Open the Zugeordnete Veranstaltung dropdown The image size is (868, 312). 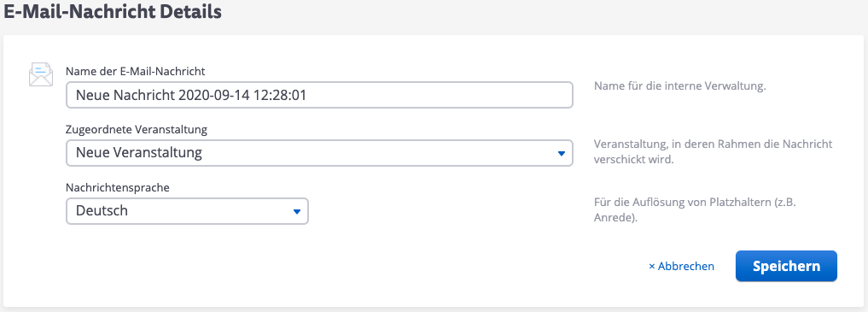pyautogui.click(x=319, y=152)
